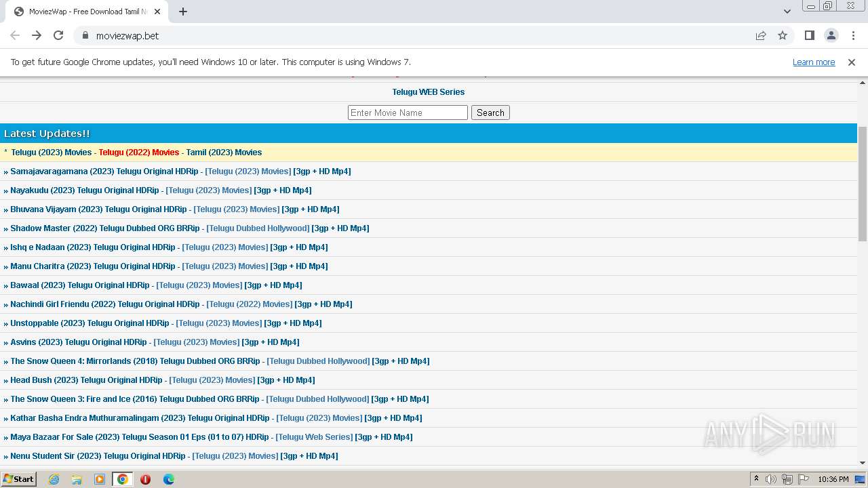The width and height of the screenshot is (868, 488).
Task: Open Maya Bazaar For Sale (2023) Season 01 link
Action: click(x=140, y=437)
